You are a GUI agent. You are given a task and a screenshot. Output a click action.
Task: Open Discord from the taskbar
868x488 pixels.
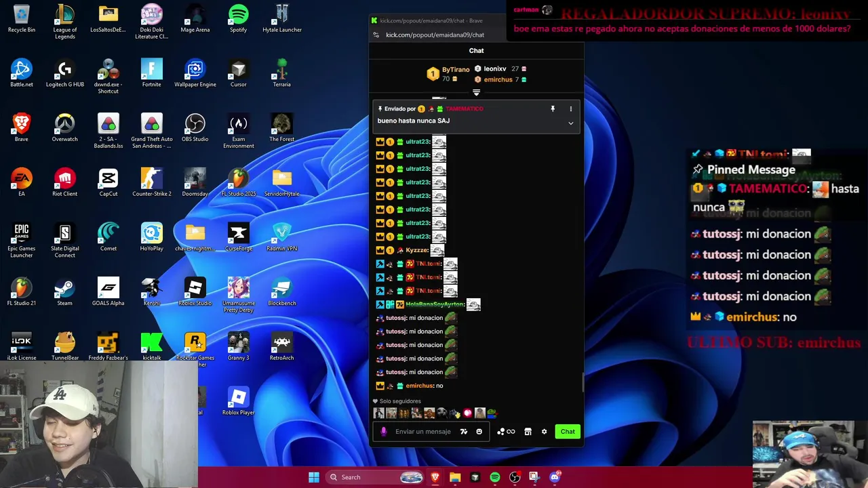click(555, 477)
